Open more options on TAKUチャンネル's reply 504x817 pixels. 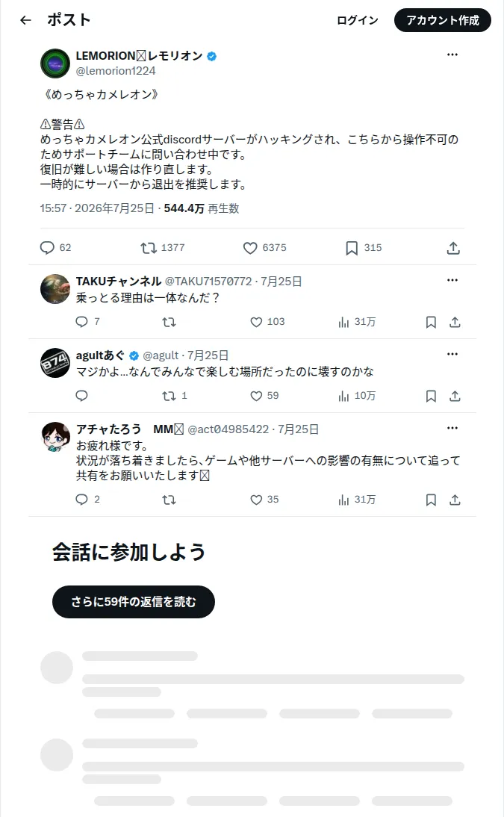452,280
